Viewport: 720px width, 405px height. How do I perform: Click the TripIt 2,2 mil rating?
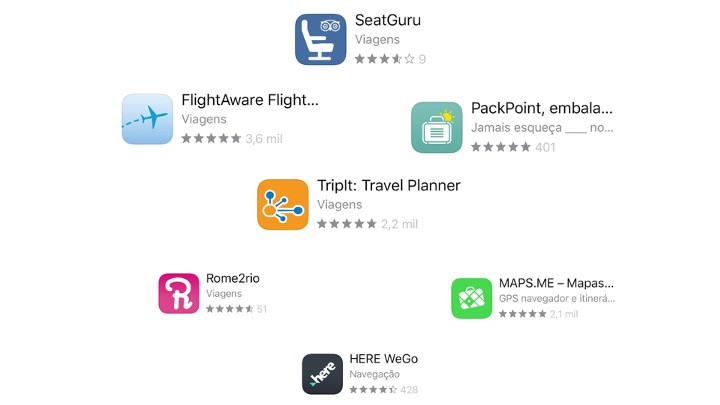pyautogui.click(x=367, y=224)
